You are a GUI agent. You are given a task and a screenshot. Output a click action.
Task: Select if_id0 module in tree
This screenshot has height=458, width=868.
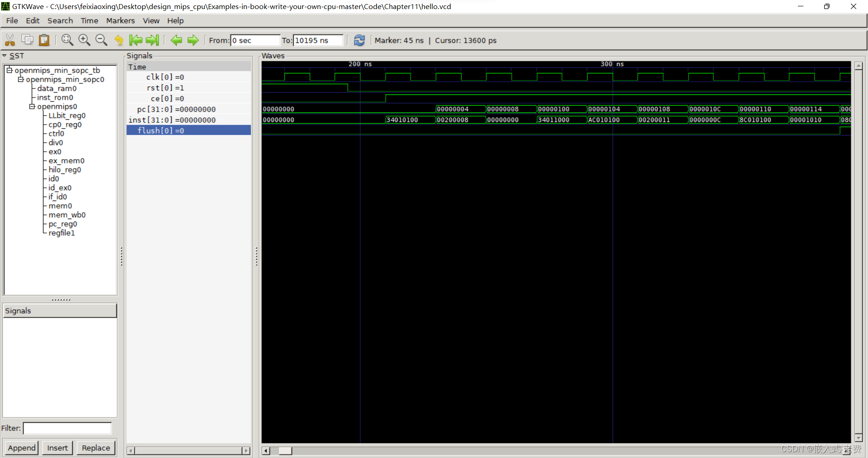pos(58,196)
